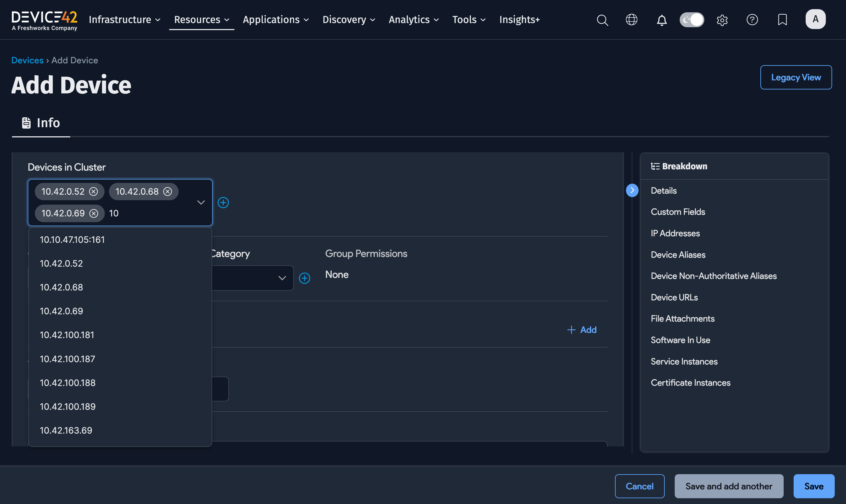The width and height of the screenshot is (846, 504).
Task: Open the Discovery menu
Action: pos(348,20)
